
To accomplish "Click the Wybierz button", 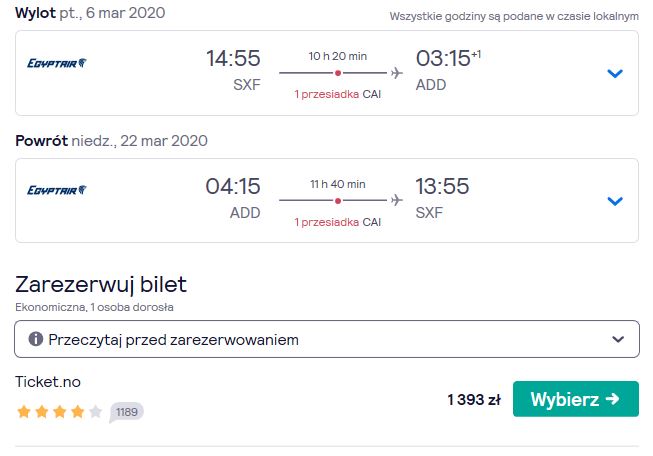I will pyautogui.click(x=576, y=399).
